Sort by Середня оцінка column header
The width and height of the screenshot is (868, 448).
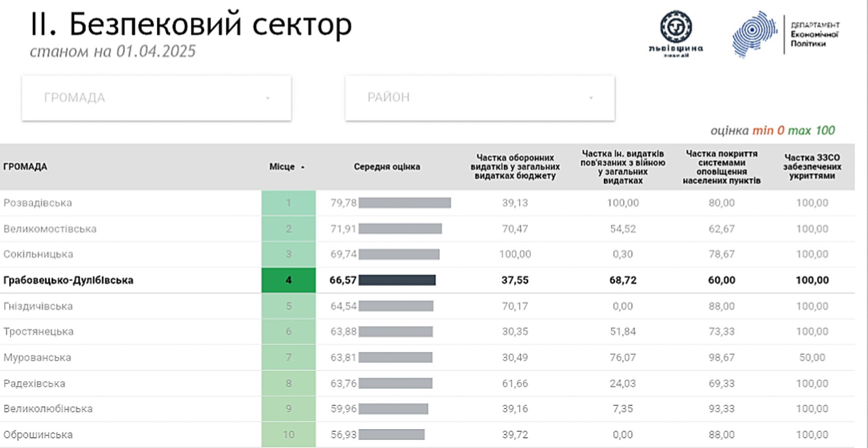pyautogui.click(x=387, y=167)
